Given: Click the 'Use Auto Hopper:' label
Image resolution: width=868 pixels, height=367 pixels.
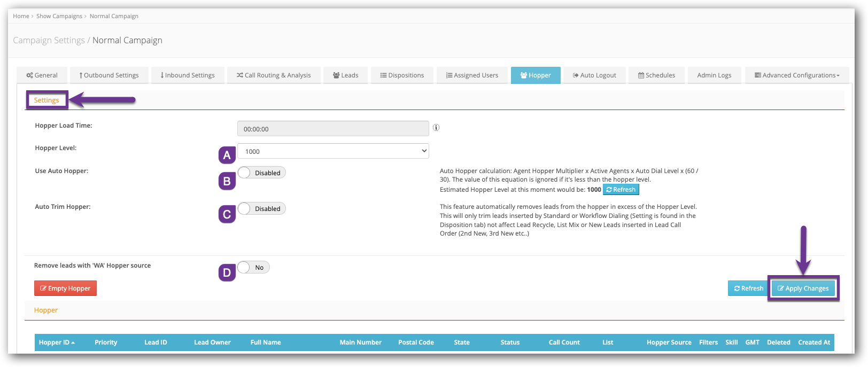Looking at the screenshot, I should tap(61, 171).
